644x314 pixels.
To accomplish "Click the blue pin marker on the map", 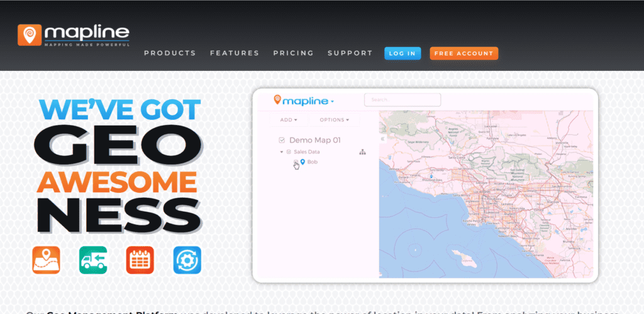I will point(431,176).
